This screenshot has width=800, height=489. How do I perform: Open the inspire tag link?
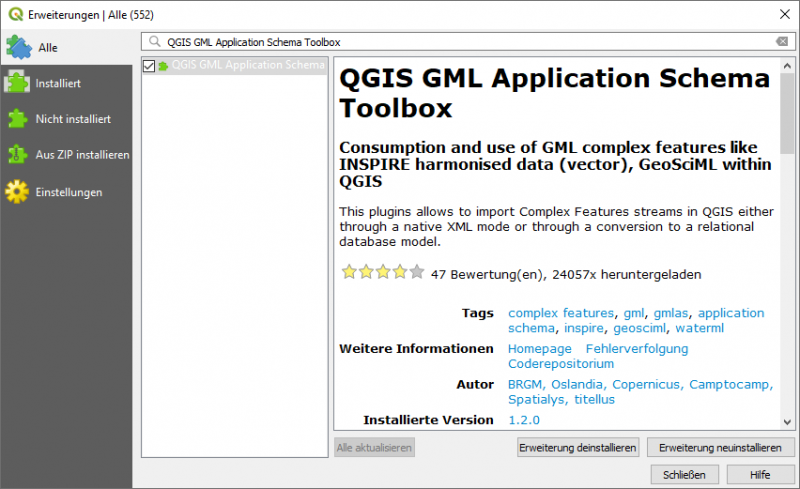pos(584,328)
